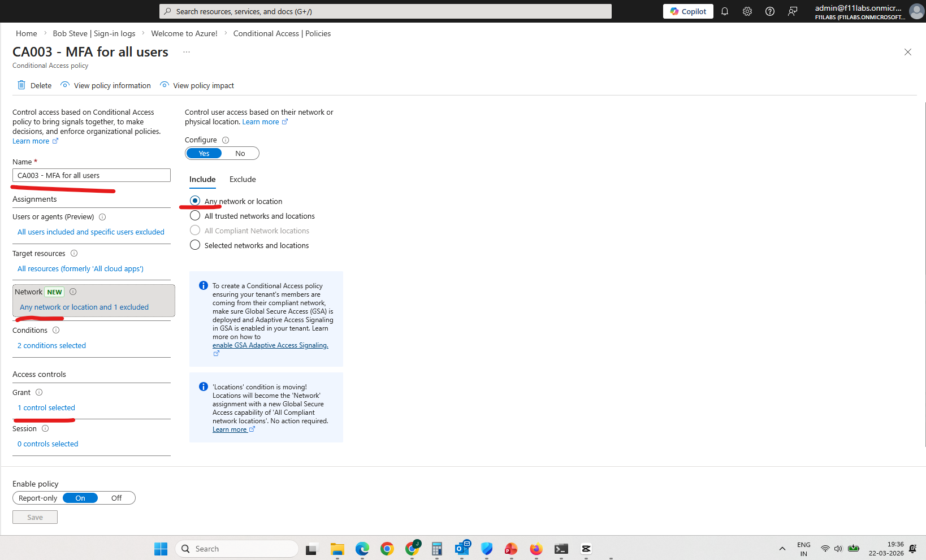Open the feedback icon in header
The width and height of the screenshot is (926, 560).
coord(793,11)
